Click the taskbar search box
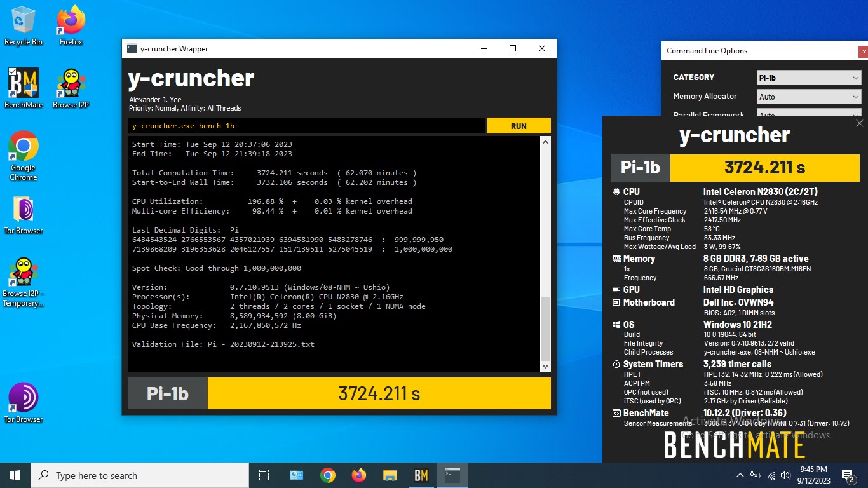868x488 pixels. click(140, 475)
